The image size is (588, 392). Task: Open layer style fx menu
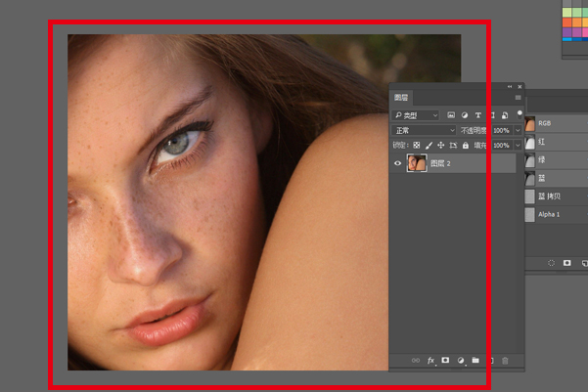[x=430, y=361]
